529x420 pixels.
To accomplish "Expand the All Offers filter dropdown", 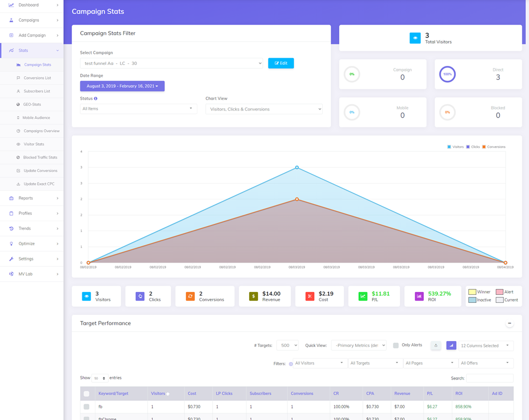I will (x=485, y=363).
